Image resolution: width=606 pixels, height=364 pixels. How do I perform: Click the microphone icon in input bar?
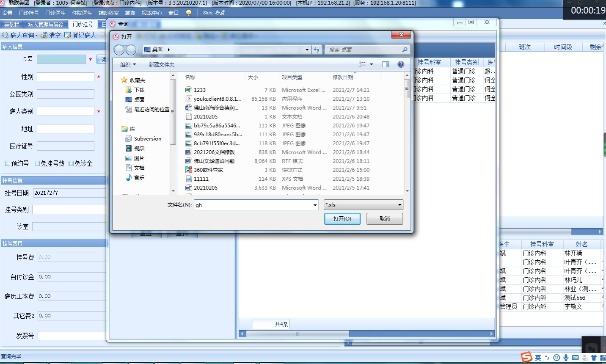coord(566,358)
